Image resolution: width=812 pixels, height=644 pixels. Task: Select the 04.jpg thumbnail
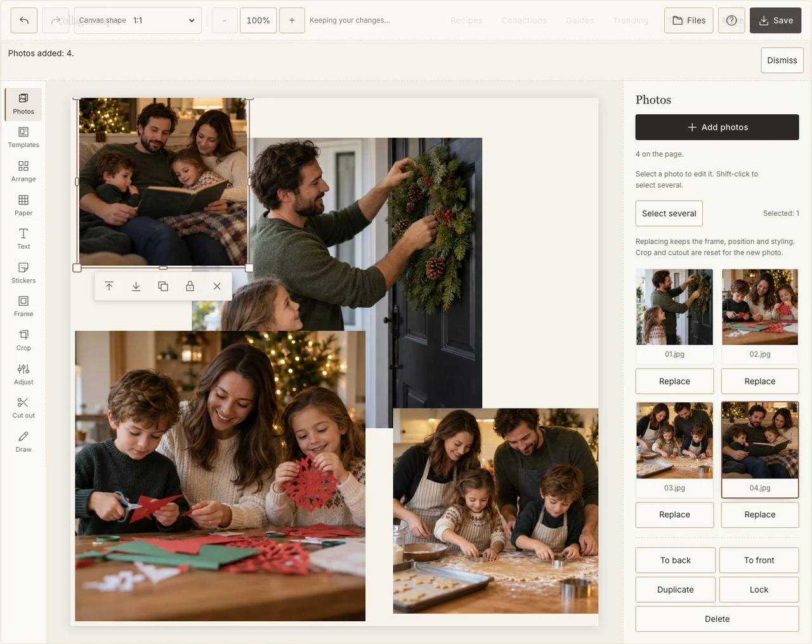[760, 449]
